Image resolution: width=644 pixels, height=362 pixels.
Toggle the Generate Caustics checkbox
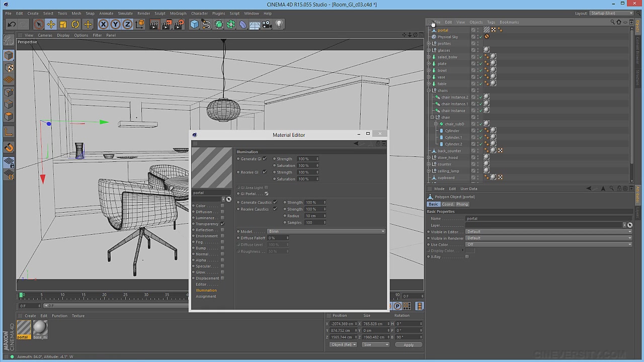coord(275,202)
